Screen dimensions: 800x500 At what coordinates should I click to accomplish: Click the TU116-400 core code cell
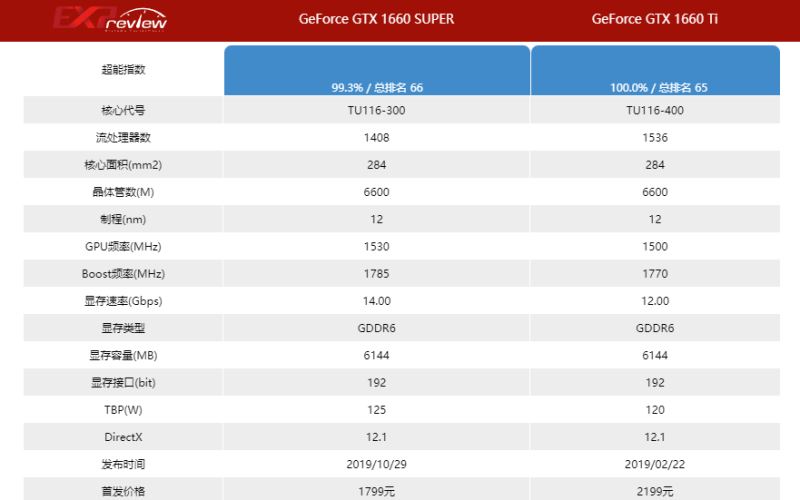tap(655, 110)
